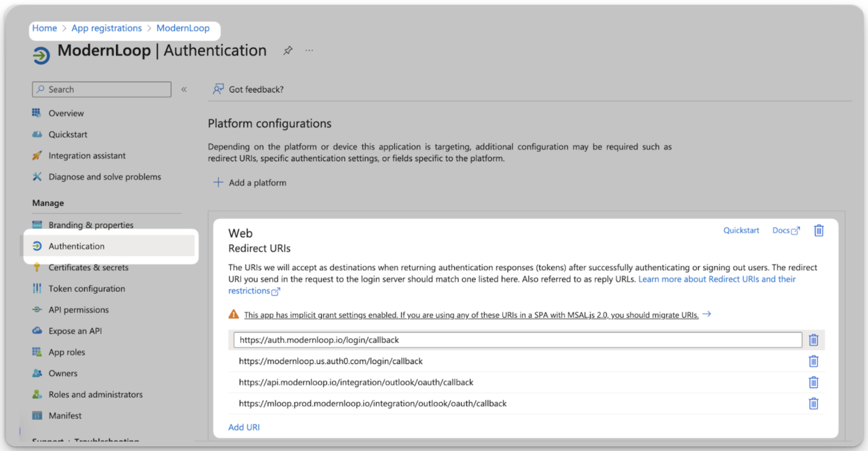This screenshot has height=451, width=868.
Task: Click the Owners people icon
Action: [x=37, y=373]
